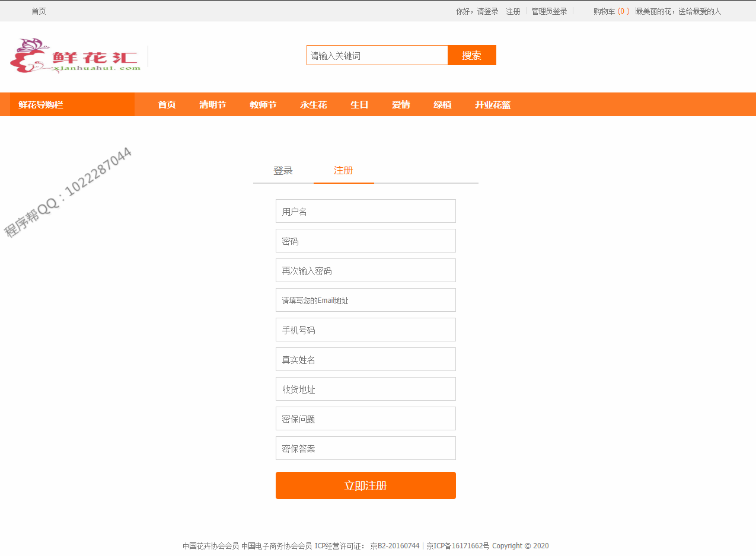The height and width of the screenshot is (556, 756).
Task: Click the 密码 input field
Action: (x=366, y=241)
